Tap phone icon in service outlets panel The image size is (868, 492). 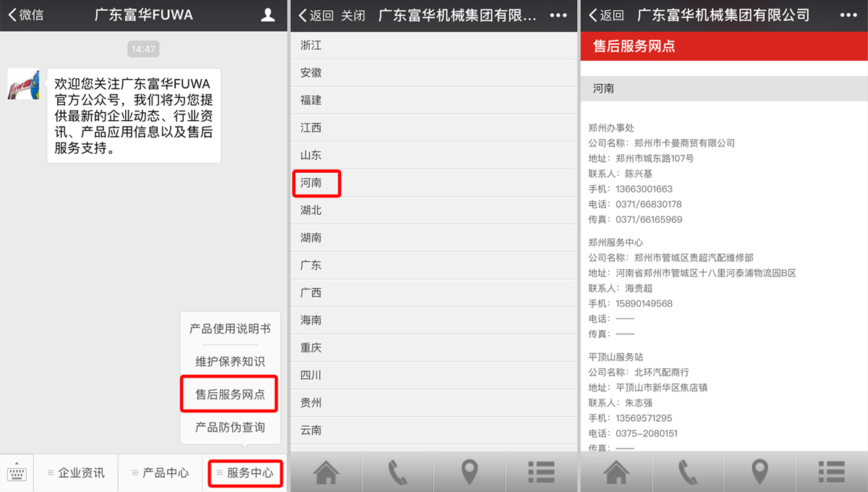(688, 472)
